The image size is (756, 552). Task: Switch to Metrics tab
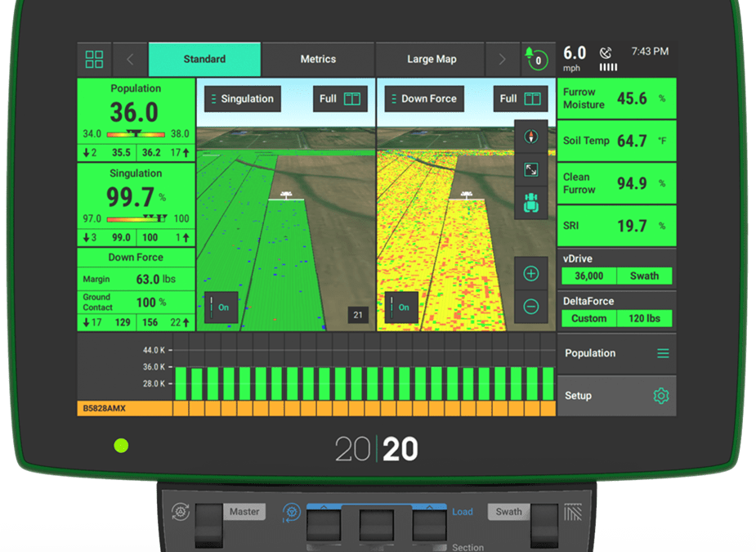318,60
